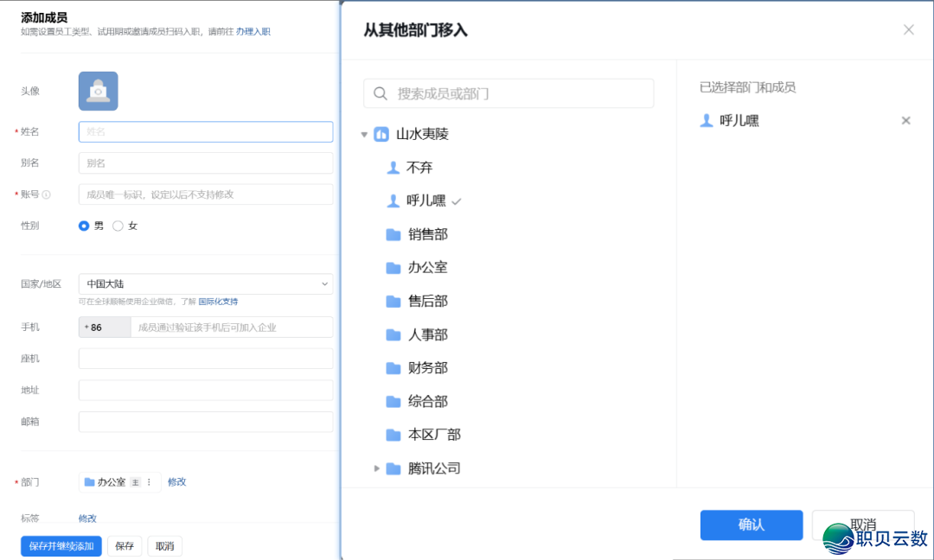Deselect checked member 呼儿嘿 in tree
934x560 pixels.
[425, 200]
